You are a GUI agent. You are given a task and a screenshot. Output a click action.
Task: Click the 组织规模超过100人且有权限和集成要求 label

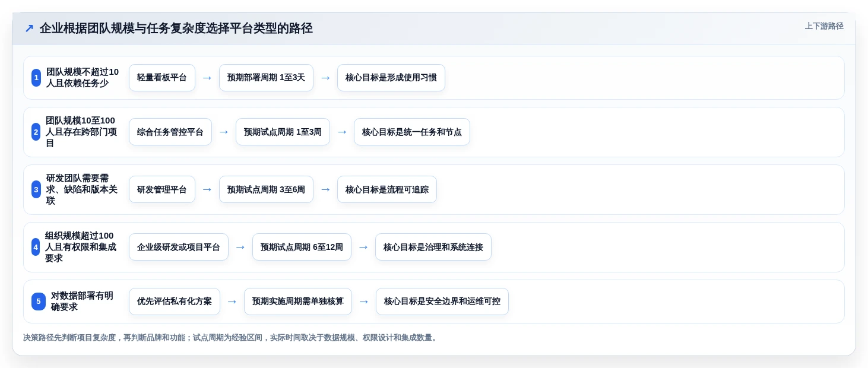pyautogui.click(x=82, y=247)
